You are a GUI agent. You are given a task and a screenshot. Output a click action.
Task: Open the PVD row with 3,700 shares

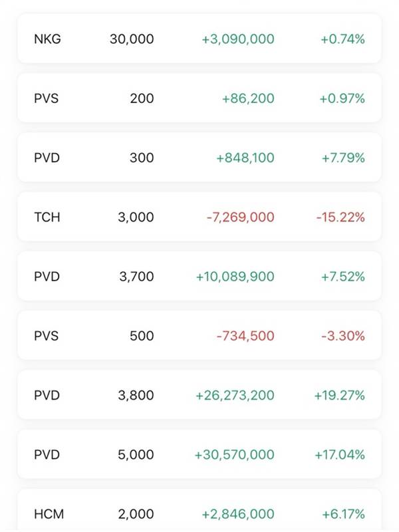click(x=199, y=276)
